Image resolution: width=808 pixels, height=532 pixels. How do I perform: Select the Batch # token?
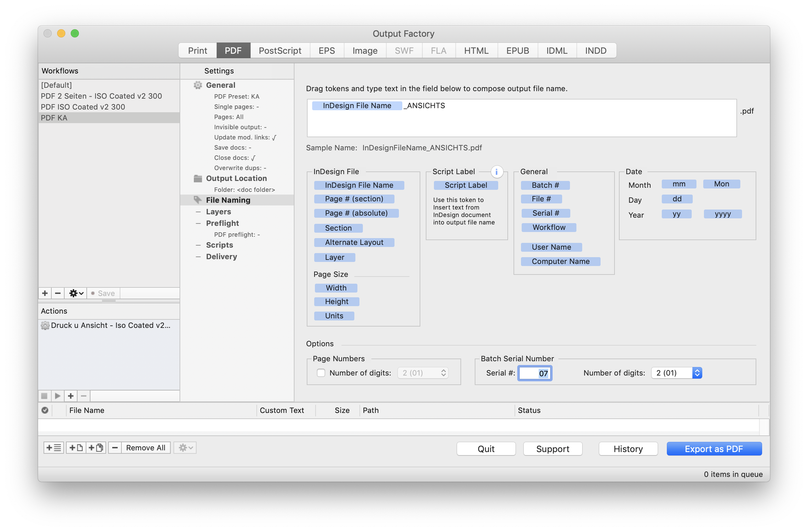coord(545,185)
